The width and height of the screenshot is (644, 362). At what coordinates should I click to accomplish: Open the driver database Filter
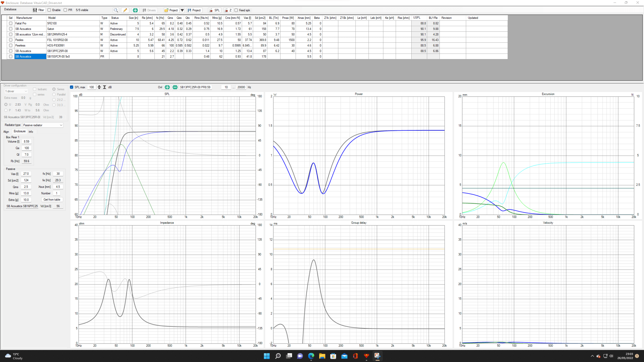pos(38,10)
